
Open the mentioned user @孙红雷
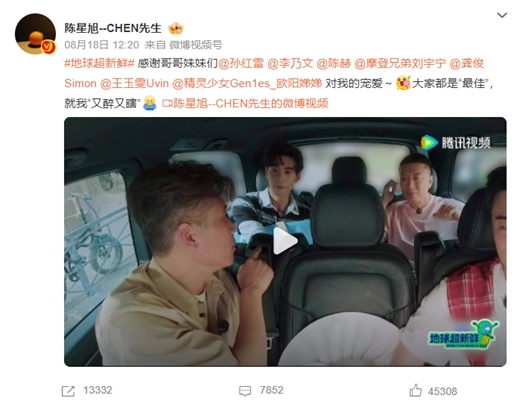tap(241, 63)
